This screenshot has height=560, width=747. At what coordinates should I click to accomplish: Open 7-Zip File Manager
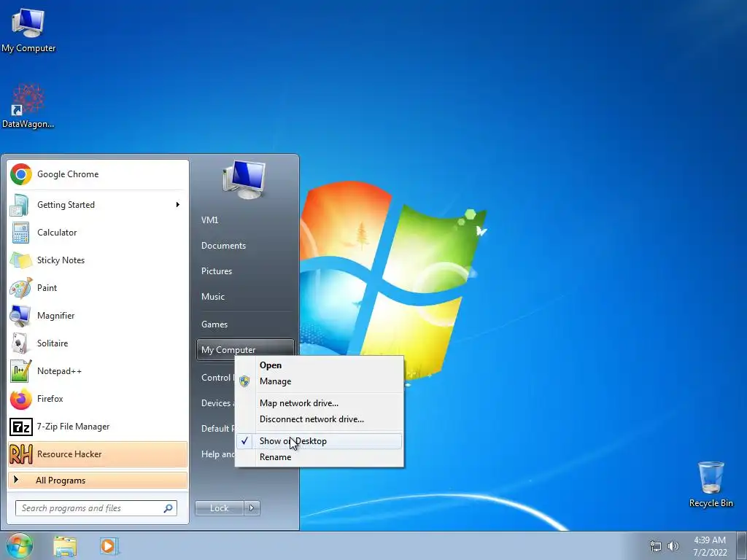[98, 427]
